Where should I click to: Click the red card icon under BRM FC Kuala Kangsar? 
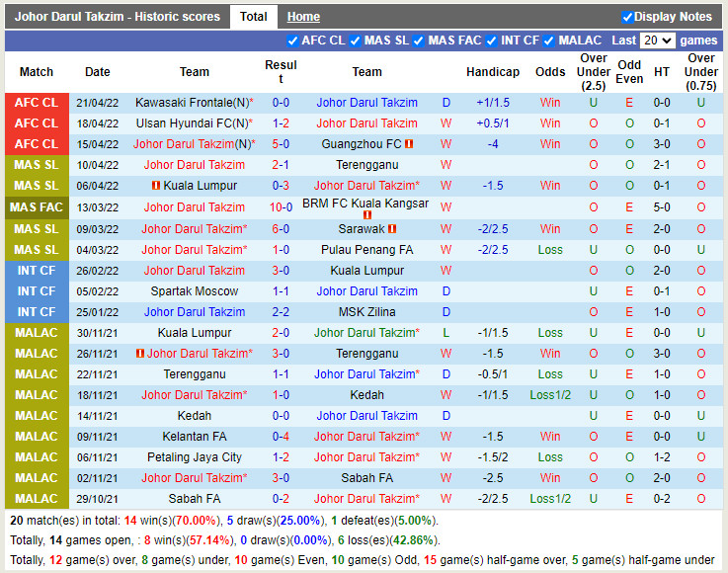(367, 214)
